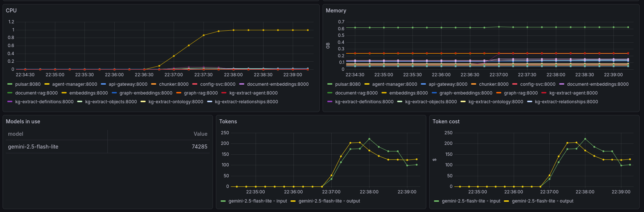
Task: Open the Token cost panel title menu
Action: (x=446, y=122)
